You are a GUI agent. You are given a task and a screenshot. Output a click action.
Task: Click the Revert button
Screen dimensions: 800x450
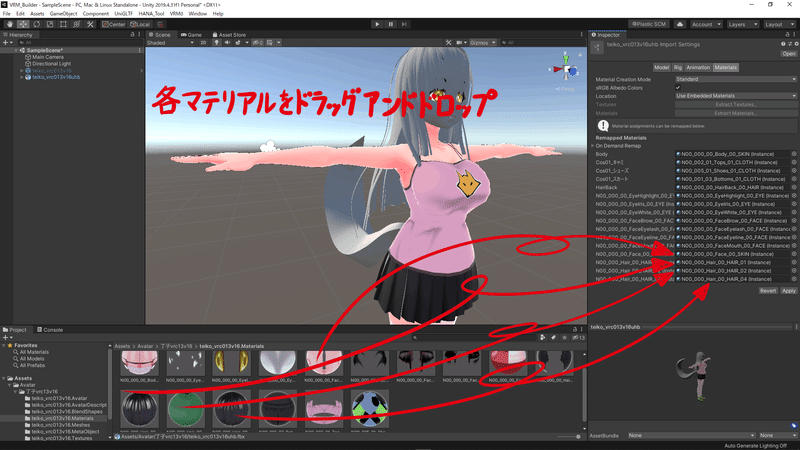(x=767, y=291)
